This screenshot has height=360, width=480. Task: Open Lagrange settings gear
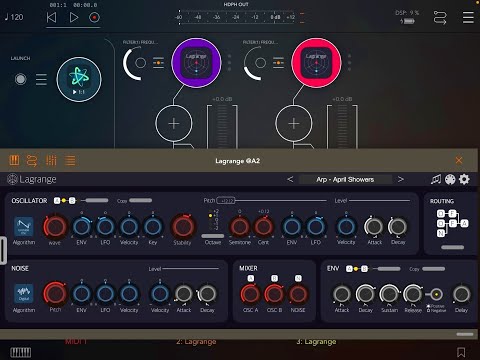pyautogui.click(x=464, y=179)
